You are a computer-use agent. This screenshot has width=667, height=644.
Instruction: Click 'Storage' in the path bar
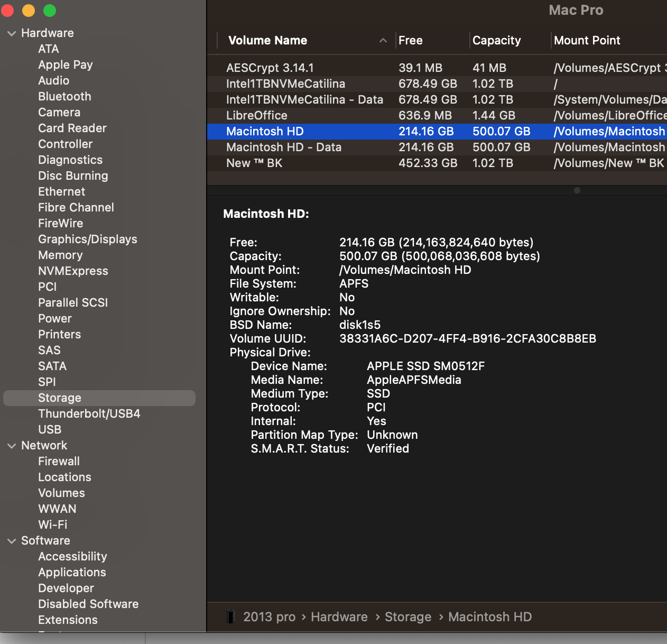(408, 617)
